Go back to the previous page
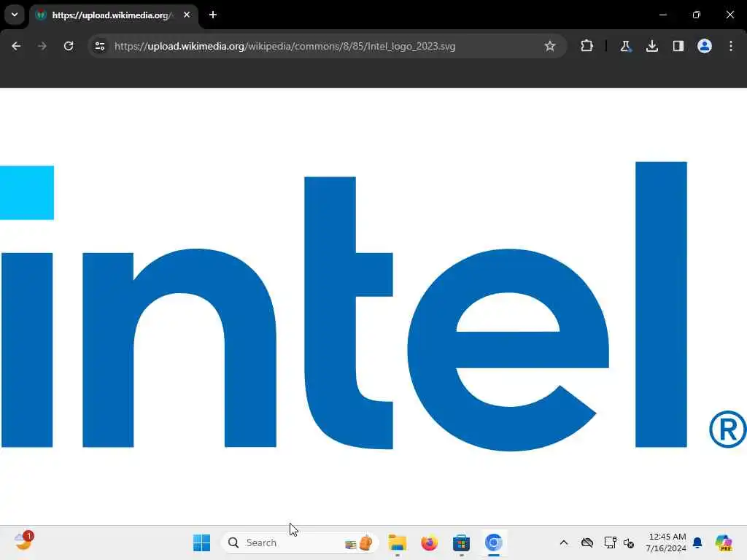 click(16, 46)
